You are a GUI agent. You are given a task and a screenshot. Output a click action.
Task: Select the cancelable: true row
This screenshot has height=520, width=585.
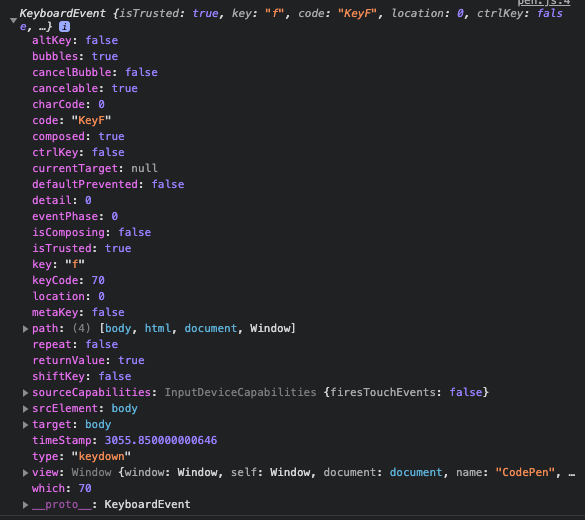click(85, 88)
